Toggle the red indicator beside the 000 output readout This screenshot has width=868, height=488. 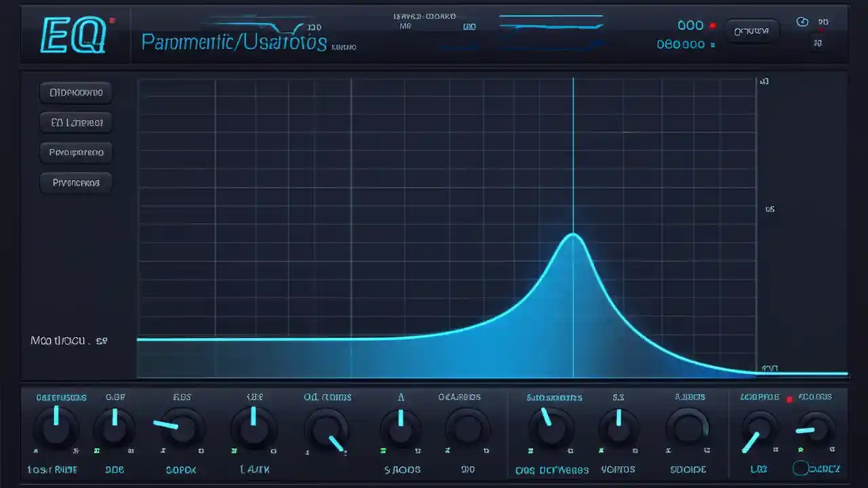[713, 25]
